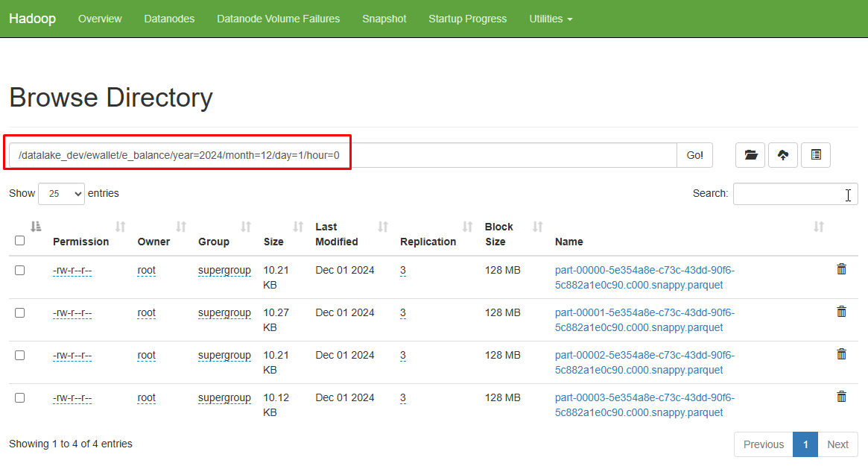Focus the directory path input field
This screenshot has height=466, width=868.
tap(343, 155)
